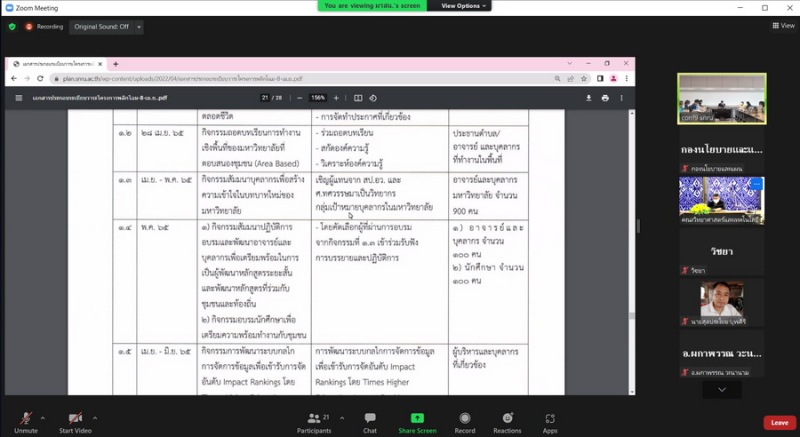Expand video options arrow next to Start Video
Screen dimensions: 800x437
tap(96, 417)
